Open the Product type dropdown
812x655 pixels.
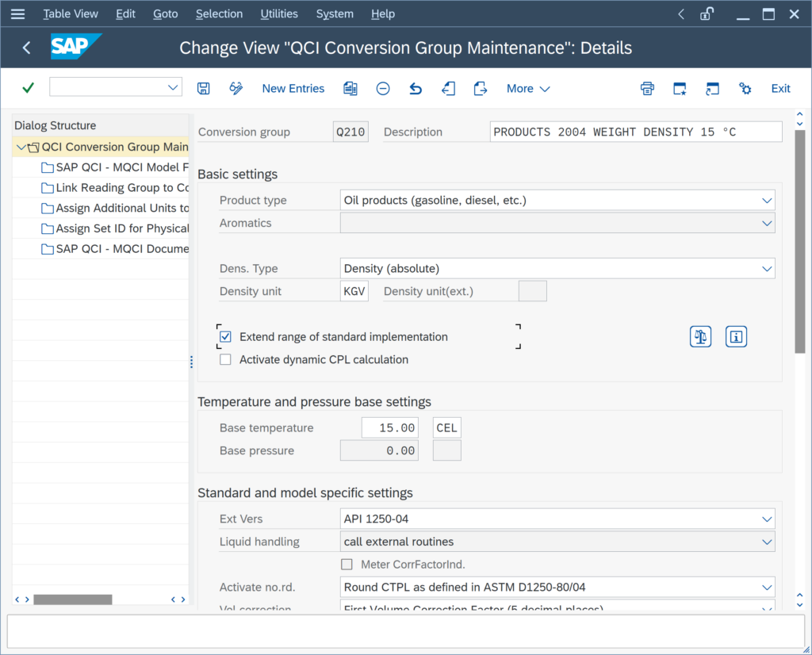(x=767, y=201)
